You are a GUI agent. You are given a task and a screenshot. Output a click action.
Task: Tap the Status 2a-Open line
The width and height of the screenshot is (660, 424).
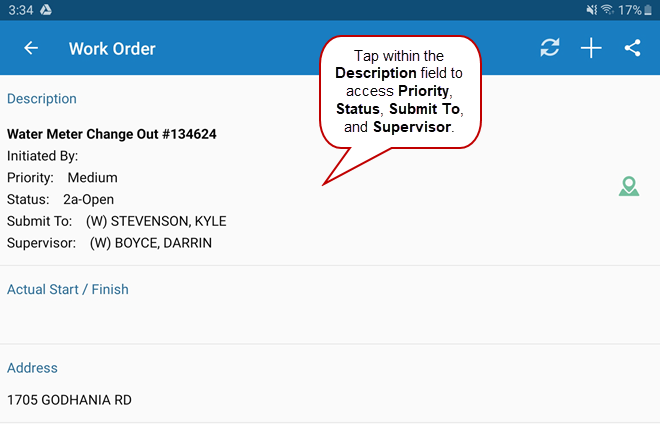60,200
